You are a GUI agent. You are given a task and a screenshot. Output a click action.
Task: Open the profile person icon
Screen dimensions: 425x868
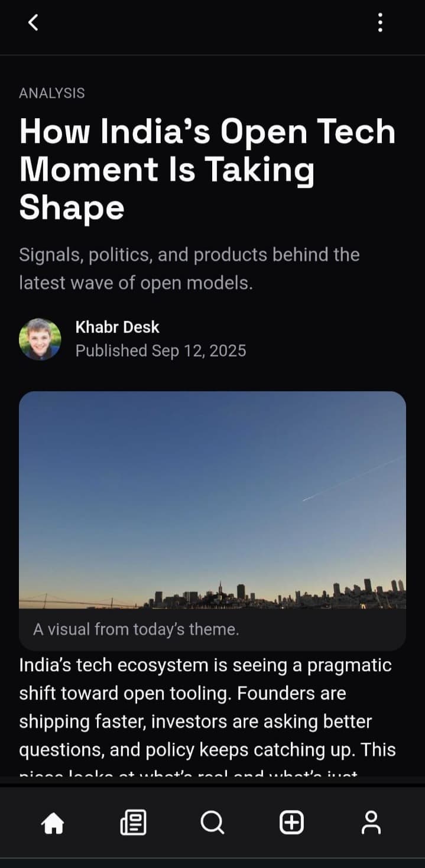coord(371,823)
